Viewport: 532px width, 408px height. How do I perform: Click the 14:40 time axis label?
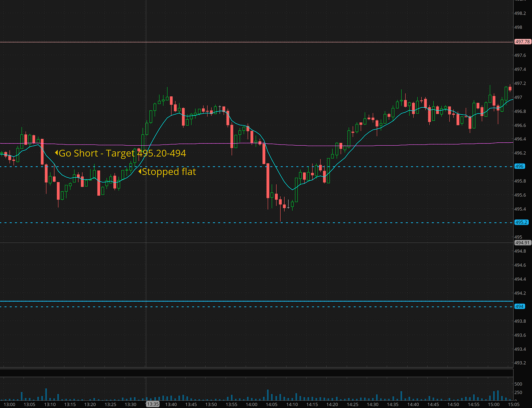413,404
